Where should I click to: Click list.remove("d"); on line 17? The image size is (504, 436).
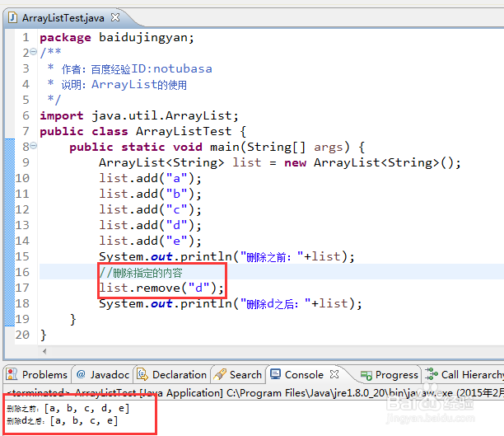[161, 288]
